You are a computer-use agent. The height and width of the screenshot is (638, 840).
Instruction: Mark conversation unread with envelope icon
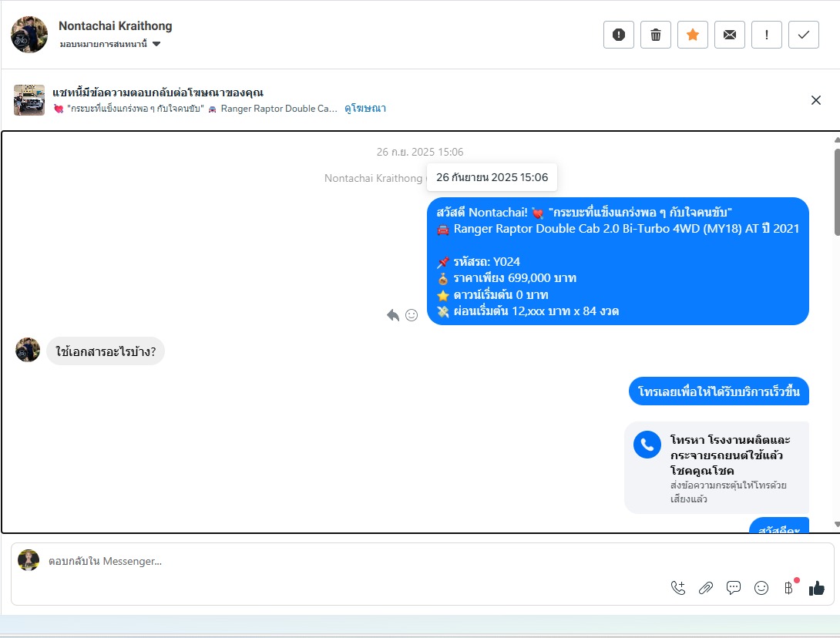point(730,35)
